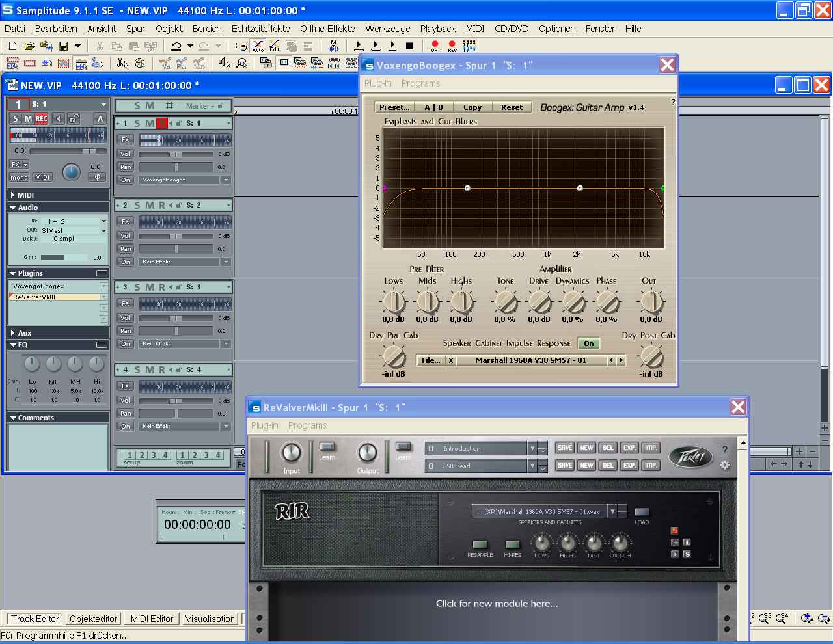Toggle RESAMPLE in the RIR module
833x644 pixels.
(x=480, y=544)
